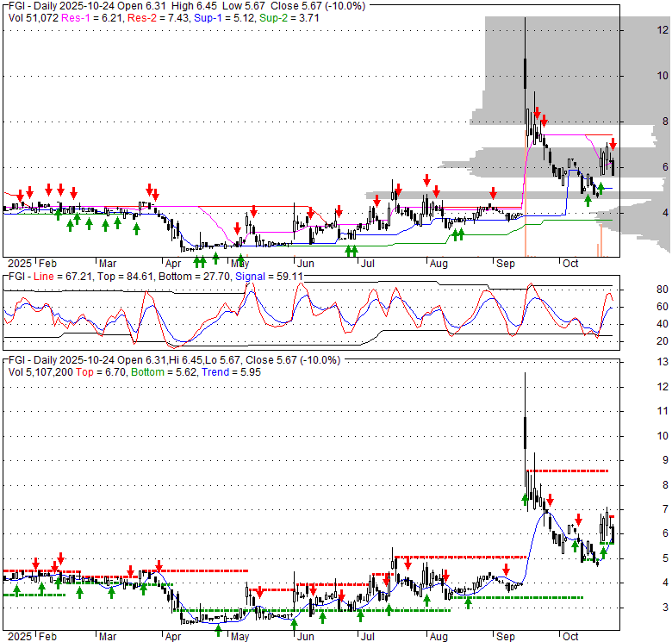Click the red dashed 8.6 resistance line in lower chart
The height and width of the screenshot is (642, 672).
pos(568,471)
